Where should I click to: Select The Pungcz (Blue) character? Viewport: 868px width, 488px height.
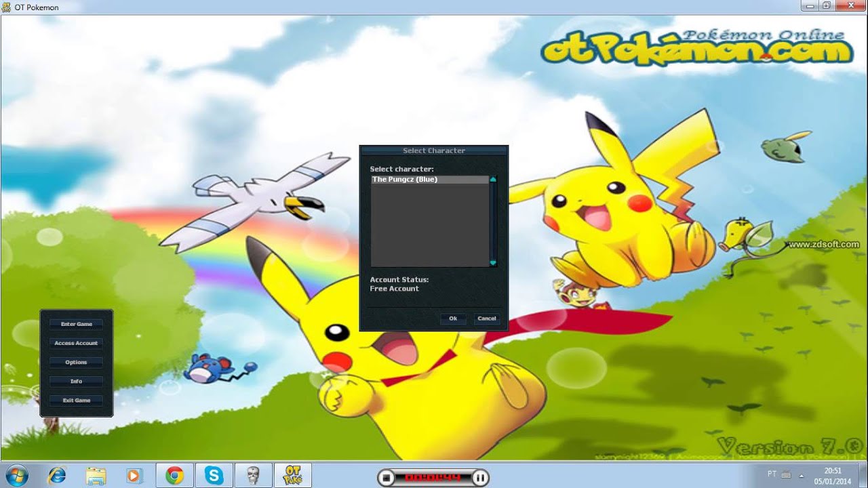pos(430,180)
